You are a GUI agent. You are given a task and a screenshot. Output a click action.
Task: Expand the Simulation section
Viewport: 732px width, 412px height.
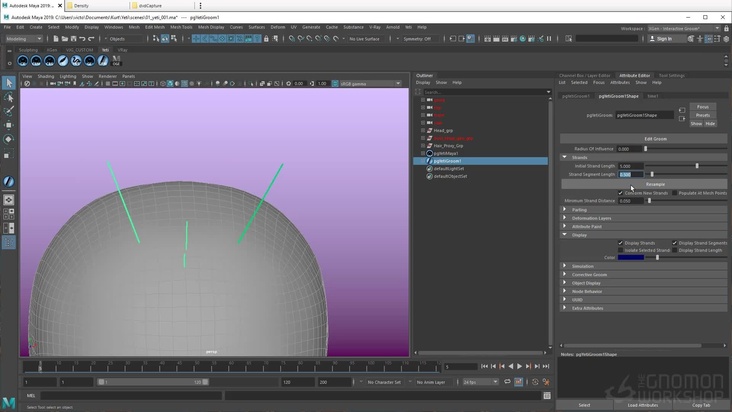point(583,266)
